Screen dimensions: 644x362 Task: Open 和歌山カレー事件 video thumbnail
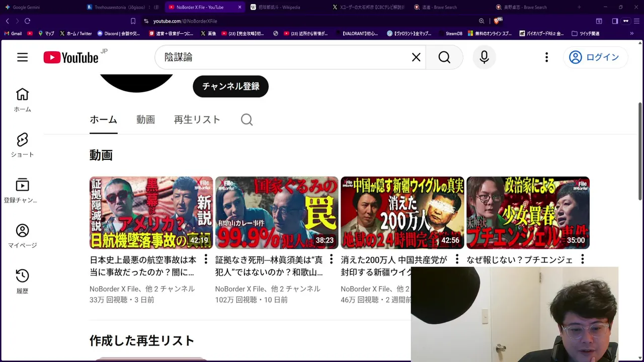(277, 213)
